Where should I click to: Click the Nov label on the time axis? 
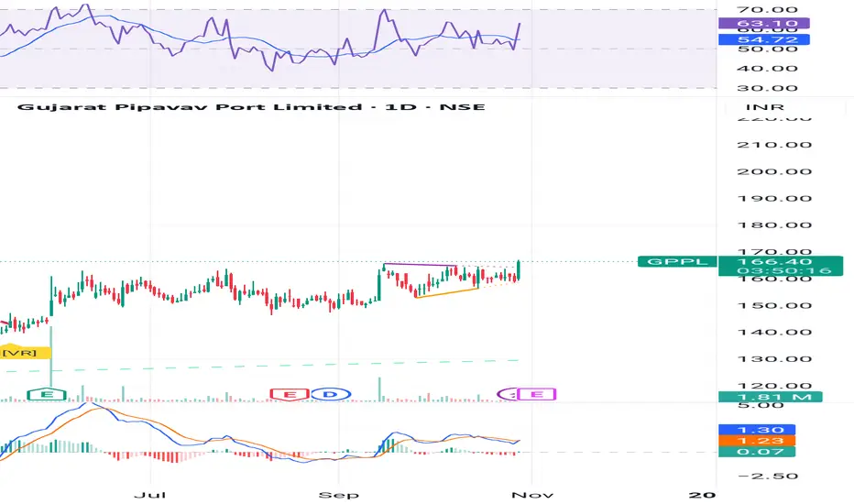[x=532, y=495]
